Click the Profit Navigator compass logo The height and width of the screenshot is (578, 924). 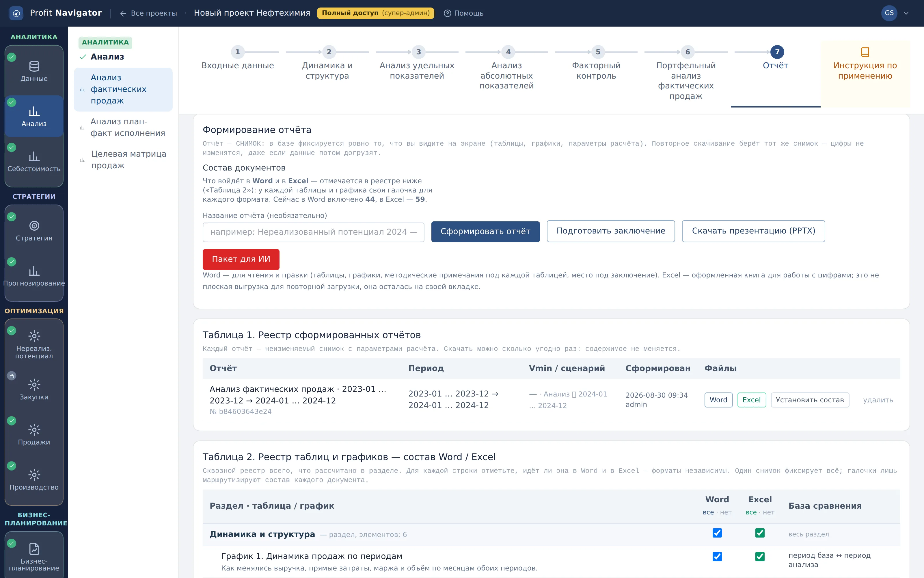point(16,13)
